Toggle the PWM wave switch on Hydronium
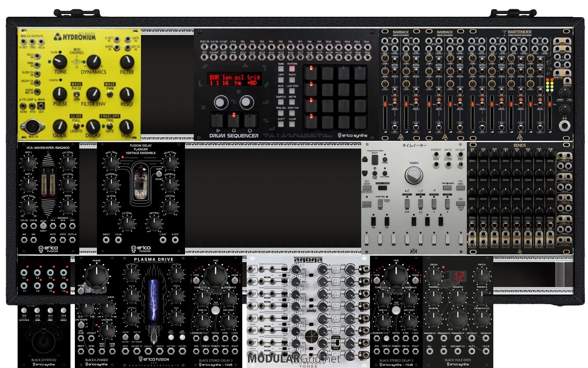This screenshot has height=368, width=588. click(x=110, y=93)
